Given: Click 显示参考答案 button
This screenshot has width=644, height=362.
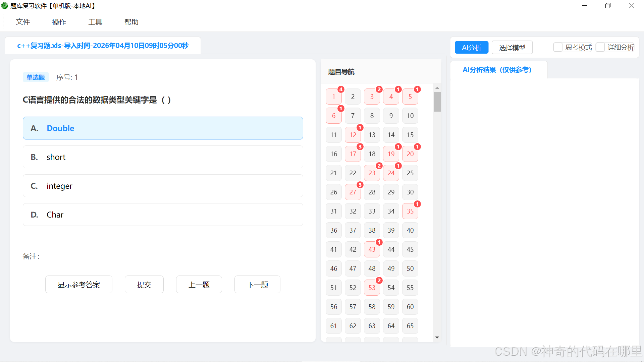Looking at the screenshot, I should 79,285.
